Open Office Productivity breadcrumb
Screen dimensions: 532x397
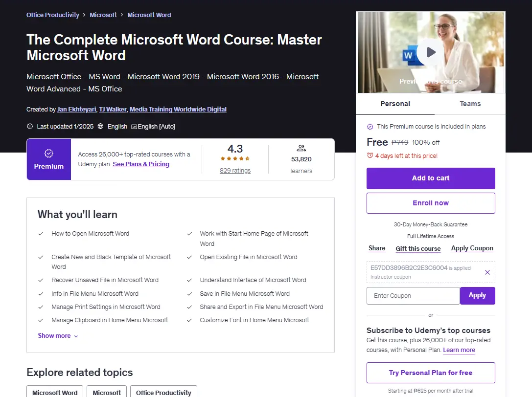pos(52,15)
